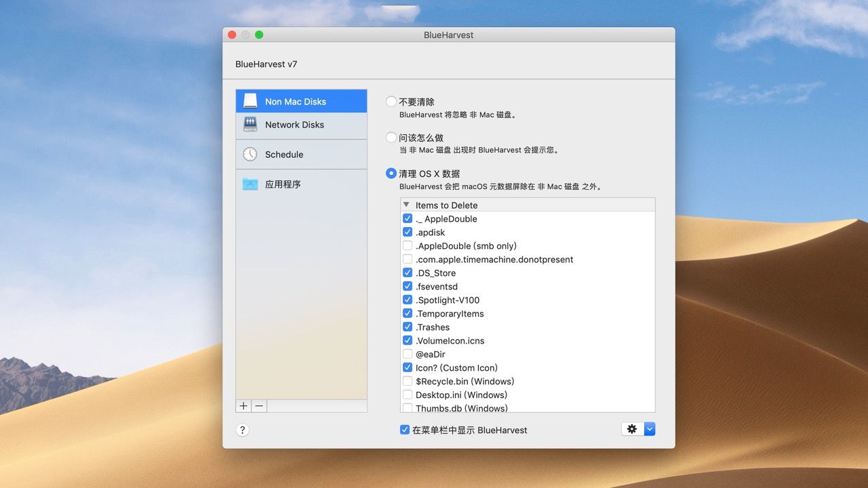
Task: Open help with the question mark button
Action: (243, 430)
